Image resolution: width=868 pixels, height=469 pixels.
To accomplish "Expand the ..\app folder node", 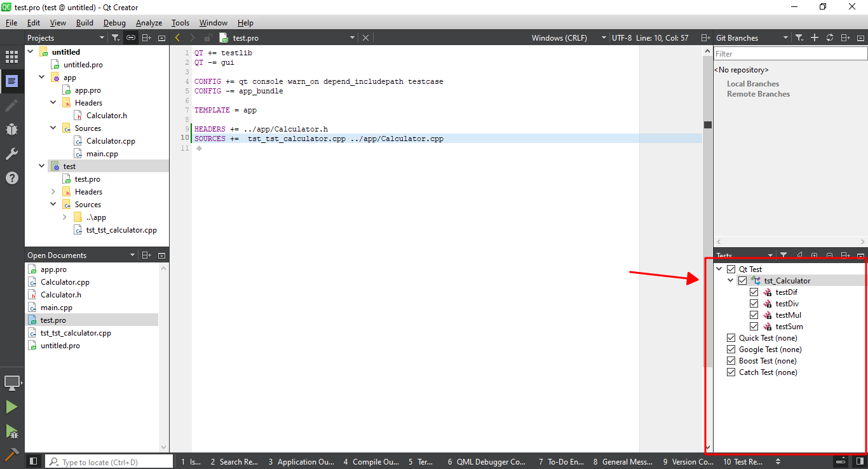I will 65,217.
